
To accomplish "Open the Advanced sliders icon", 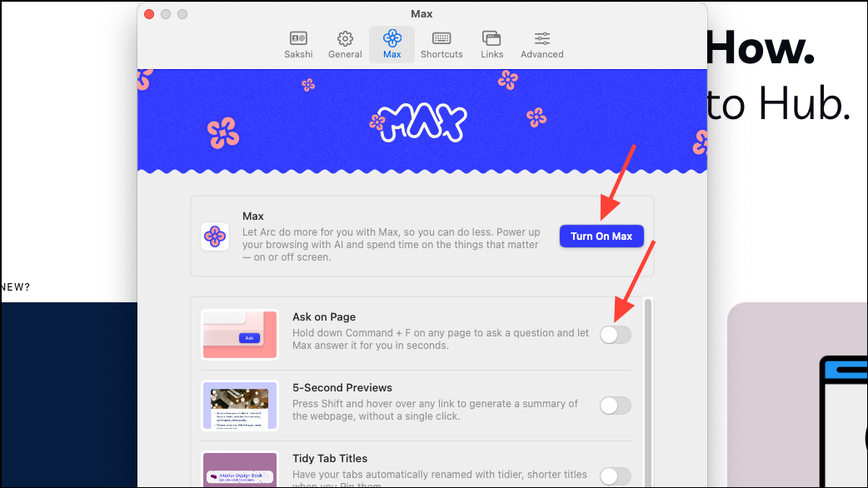I will pyautogui.click(x=542, y=38).
